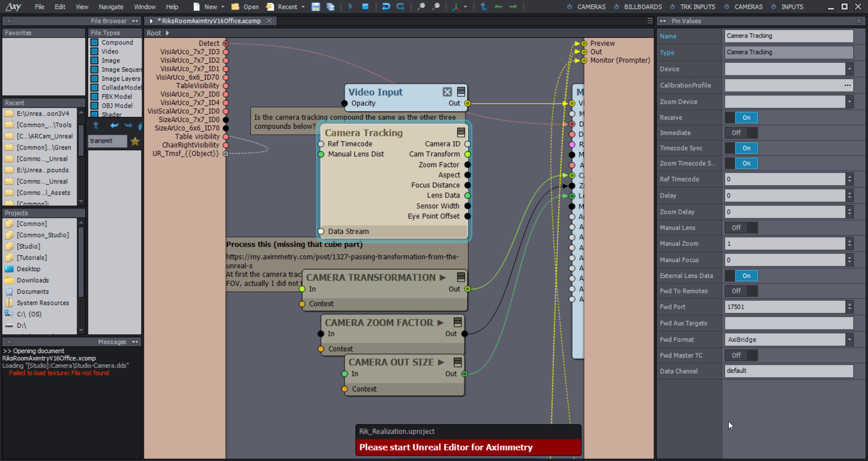Open the Edit menu
Viewport: 868px width, 461px height.
(x=60, y=7)
